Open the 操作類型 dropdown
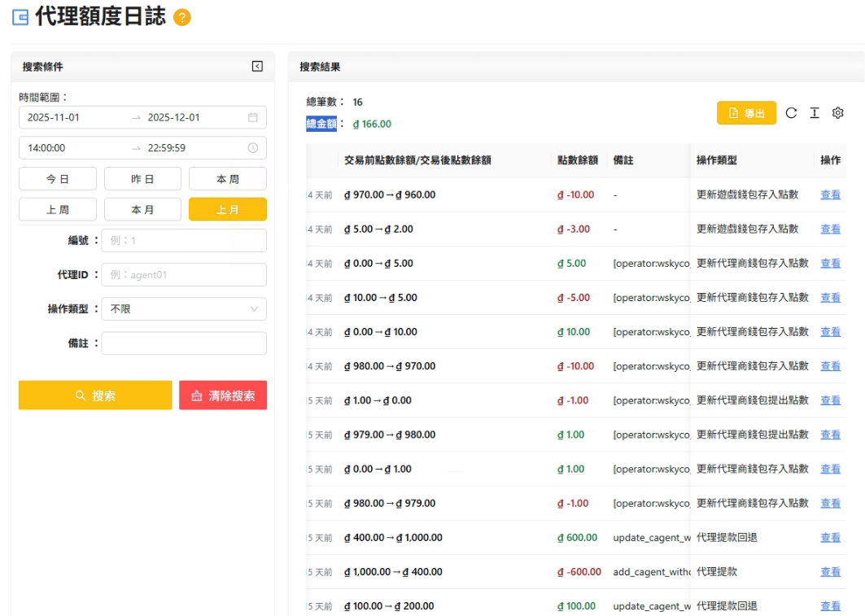865x616 pixels. pyautogui.click(x=184, y=309)
